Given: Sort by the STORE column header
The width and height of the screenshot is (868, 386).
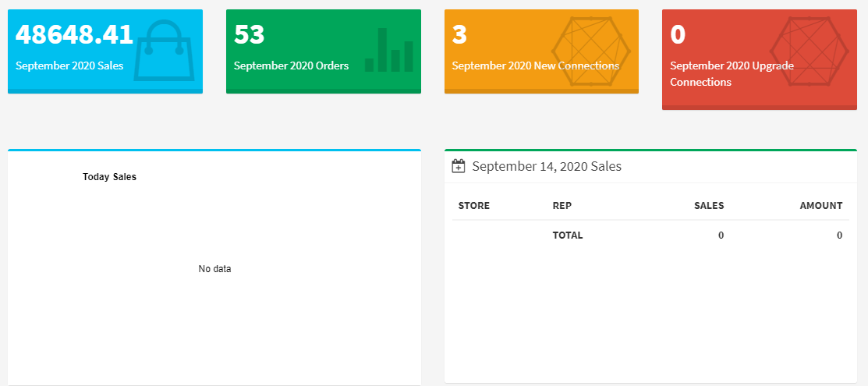Looking at the screenshot, I should [x=474, y=206].
